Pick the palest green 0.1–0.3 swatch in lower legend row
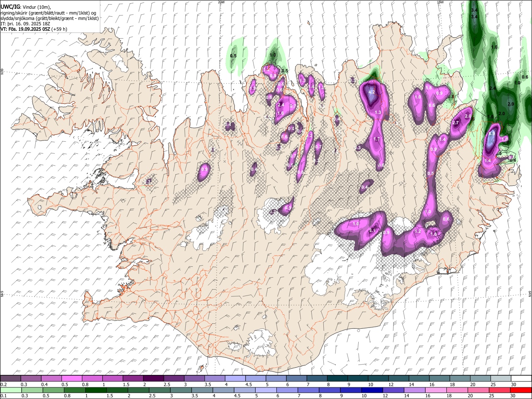Screen dimensions: 532x399 tap(11, 390)
